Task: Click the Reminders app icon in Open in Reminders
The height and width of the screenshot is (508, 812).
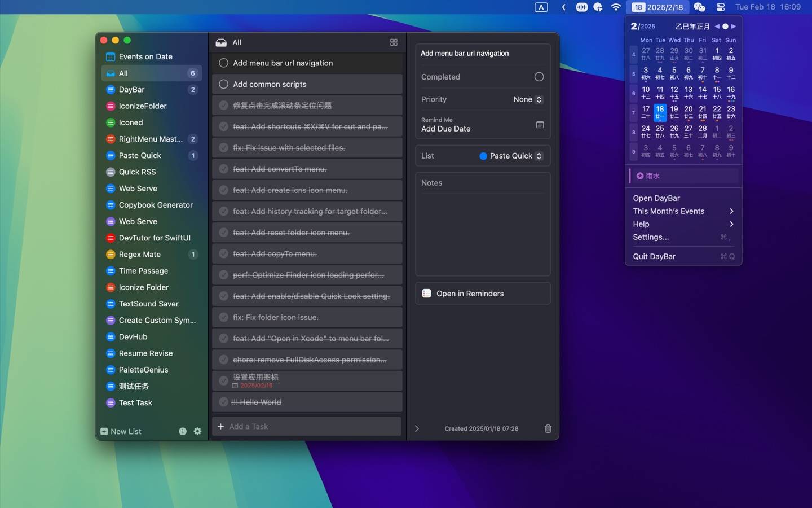Action: point(426,294)
